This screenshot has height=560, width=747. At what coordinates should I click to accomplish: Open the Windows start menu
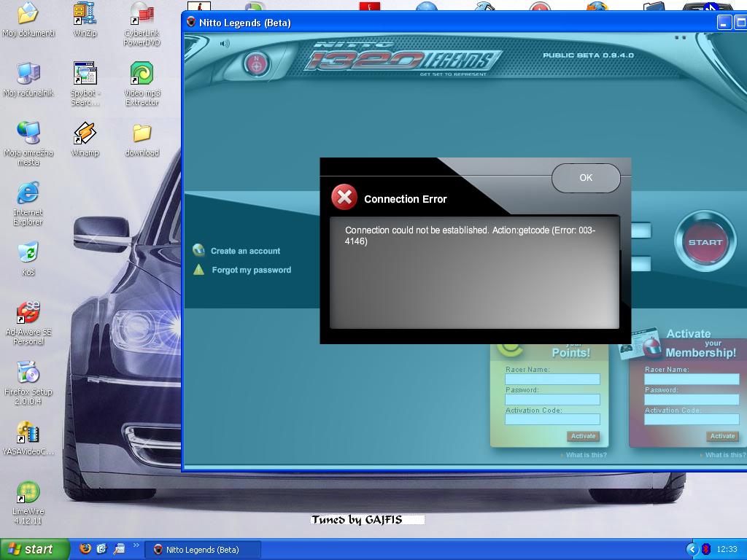coord(34,549)
